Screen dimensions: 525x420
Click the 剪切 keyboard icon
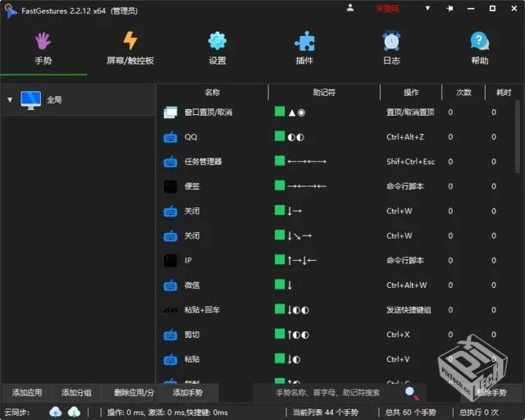[171, 335]
